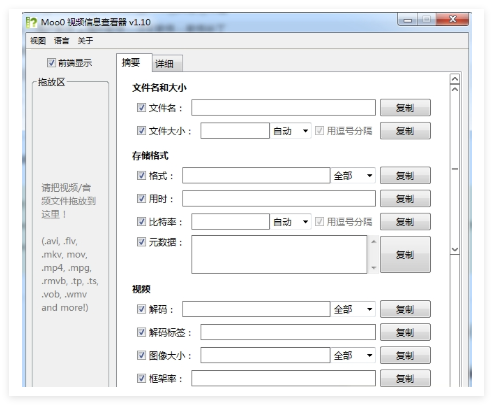This screenshot has width=493, height=405.
Task: Click the 元数据 box scroll down arrow
Action: [373, 268]
